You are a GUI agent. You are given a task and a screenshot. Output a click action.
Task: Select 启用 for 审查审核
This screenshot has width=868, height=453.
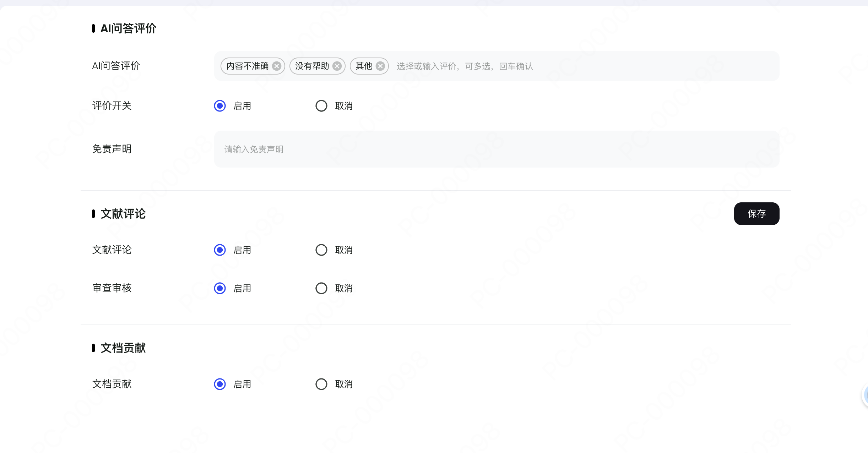(220, 288)
